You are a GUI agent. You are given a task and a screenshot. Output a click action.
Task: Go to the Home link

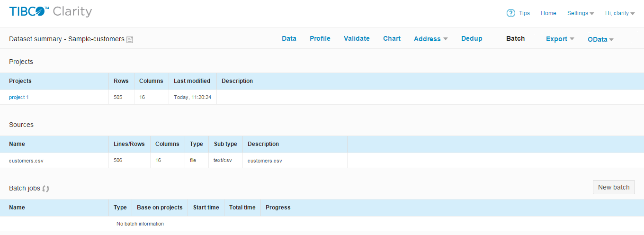tap(548, 13)
